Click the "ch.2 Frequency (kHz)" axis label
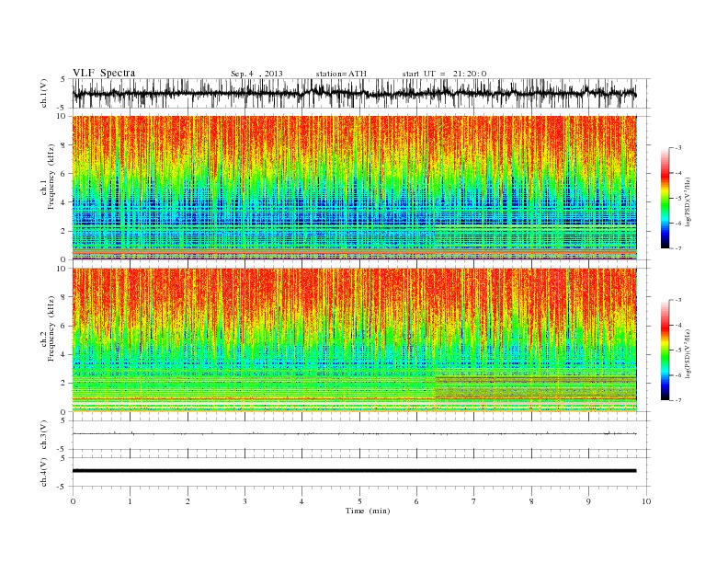 (x=48, y=328)
